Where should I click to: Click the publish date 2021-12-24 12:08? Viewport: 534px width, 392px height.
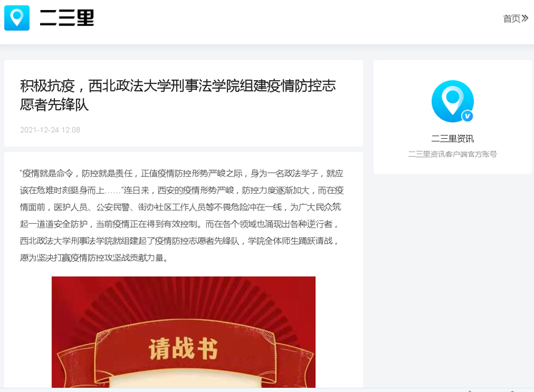point(50,130)
